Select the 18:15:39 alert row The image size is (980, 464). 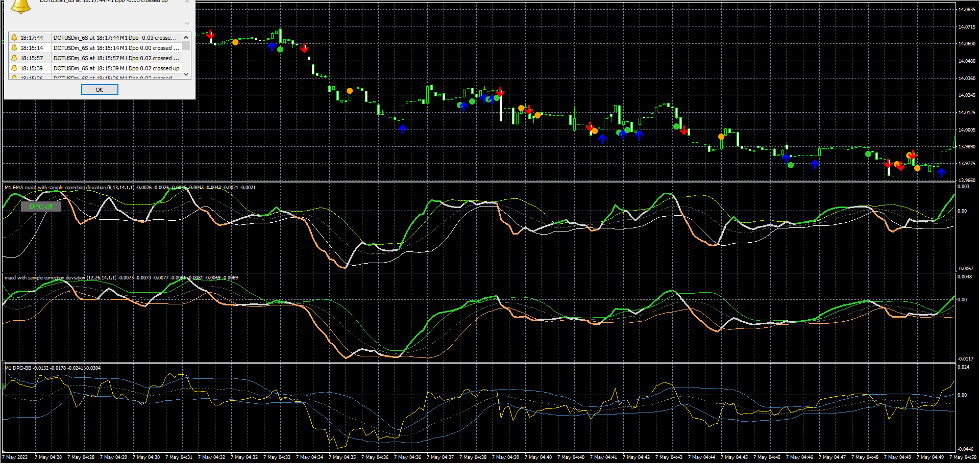click(x=95, y=68)
